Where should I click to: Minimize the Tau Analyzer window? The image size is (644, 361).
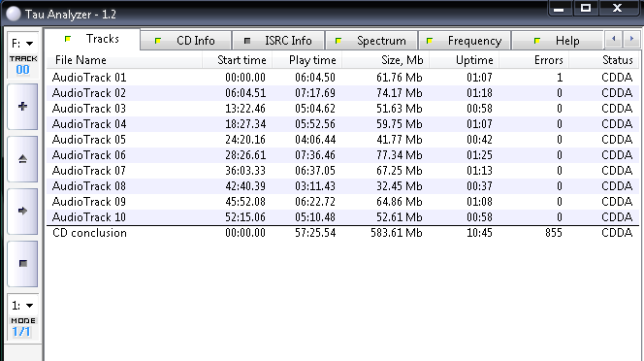[560, 8]
